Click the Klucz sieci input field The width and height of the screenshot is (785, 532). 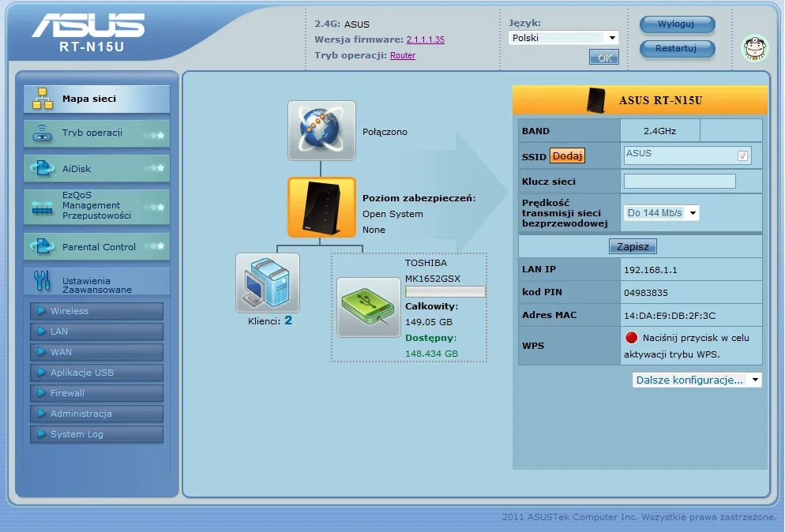click(x=679, y=182)
